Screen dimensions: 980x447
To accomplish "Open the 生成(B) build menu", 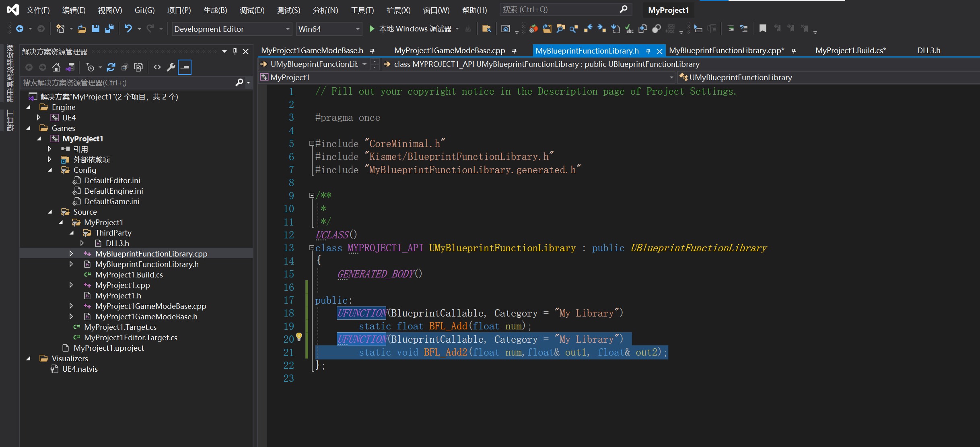I will [215, 10].
